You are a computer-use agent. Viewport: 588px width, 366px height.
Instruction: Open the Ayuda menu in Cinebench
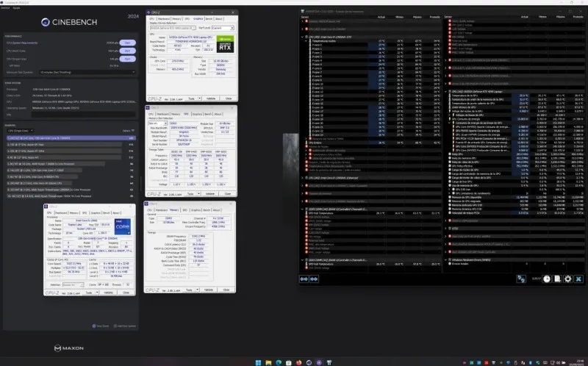pyautogui.click(x=16, y=7)
